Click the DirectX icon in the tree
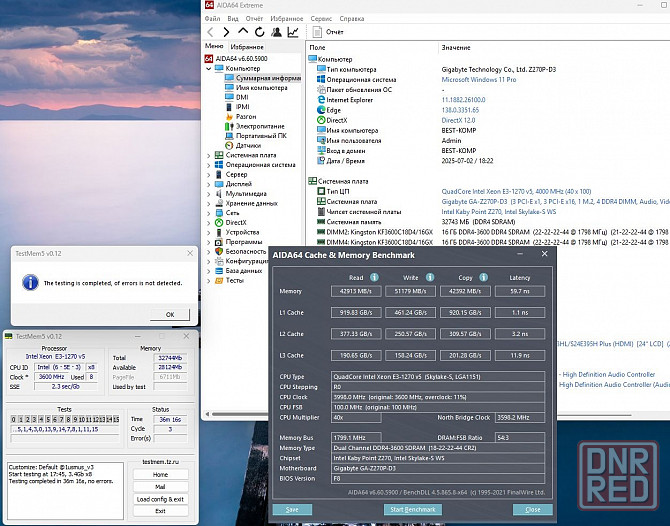Viewport: 670px width, 526px height. (219, 223)
